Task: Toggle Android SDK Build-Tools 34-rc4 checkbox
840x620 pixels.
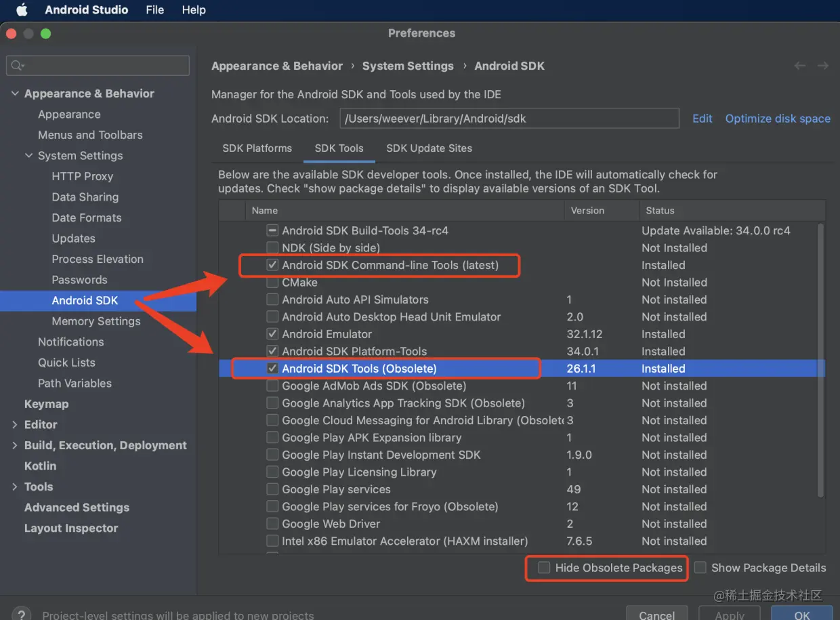Action: click(272, 230)
